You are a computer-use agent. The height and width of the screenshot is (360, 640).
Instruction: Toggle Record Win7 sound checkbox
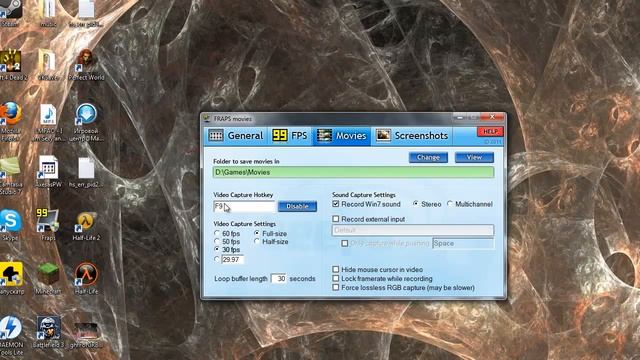click(336, 204)
